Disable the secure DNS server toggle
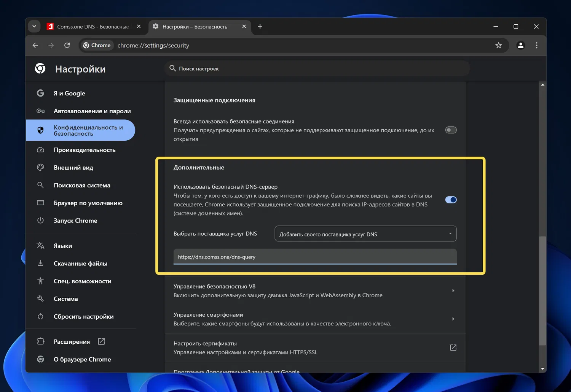Viewport: 571px width, 392px height. (x=451, y=200)
